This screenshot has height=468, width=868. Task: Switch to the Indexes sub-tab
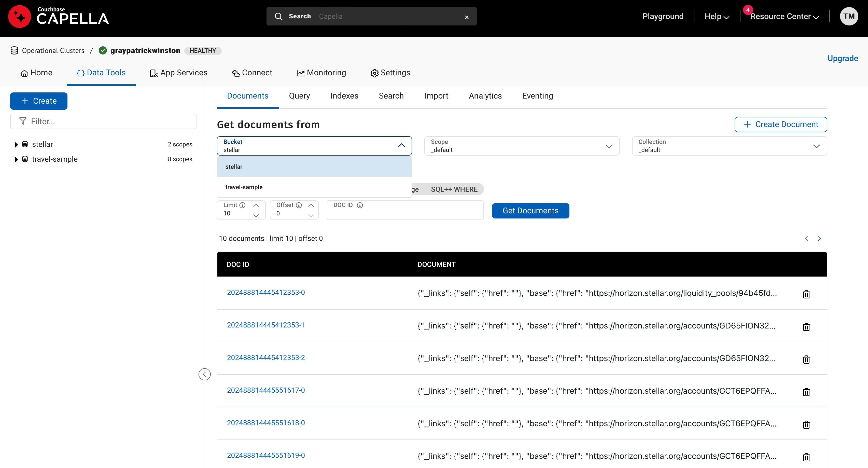pos(344,96)
